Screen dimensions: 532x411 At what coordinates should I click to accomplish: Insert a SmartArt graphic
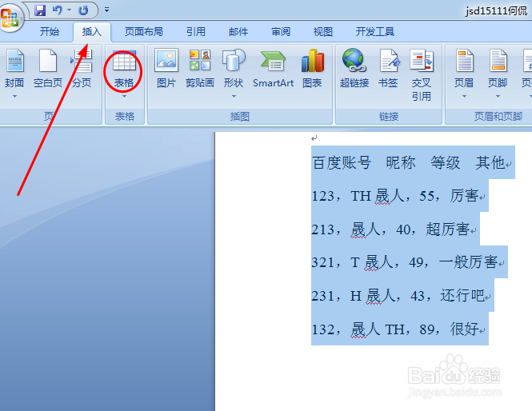pyautogui.click(x=273, y=69)
